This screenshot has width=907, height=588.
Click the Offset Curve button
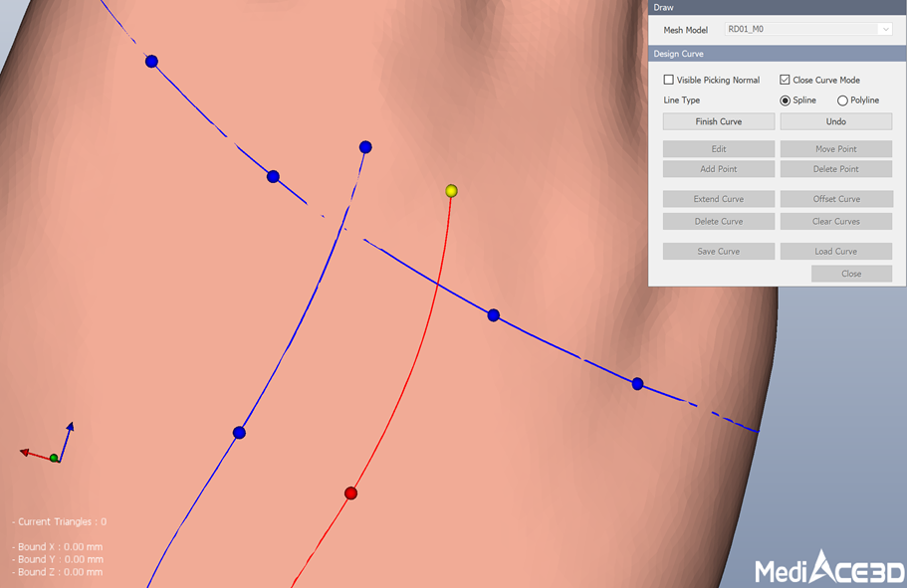(836, 199)
